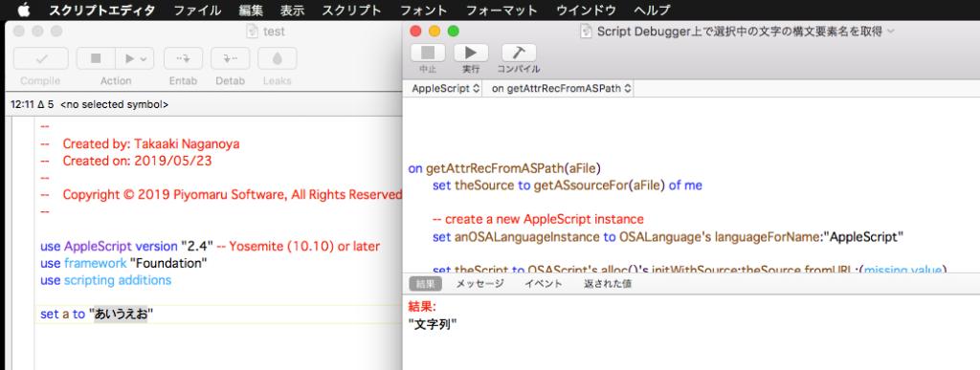
Task: Click the red close button of Script Editor window
Action: click(x=415, y=32)
